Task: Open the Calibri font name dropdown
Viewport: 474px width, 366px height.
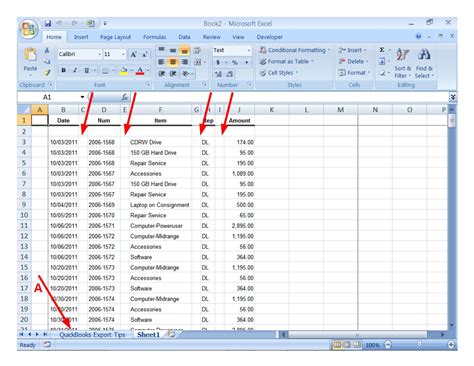Action: [x=99, y=54]
